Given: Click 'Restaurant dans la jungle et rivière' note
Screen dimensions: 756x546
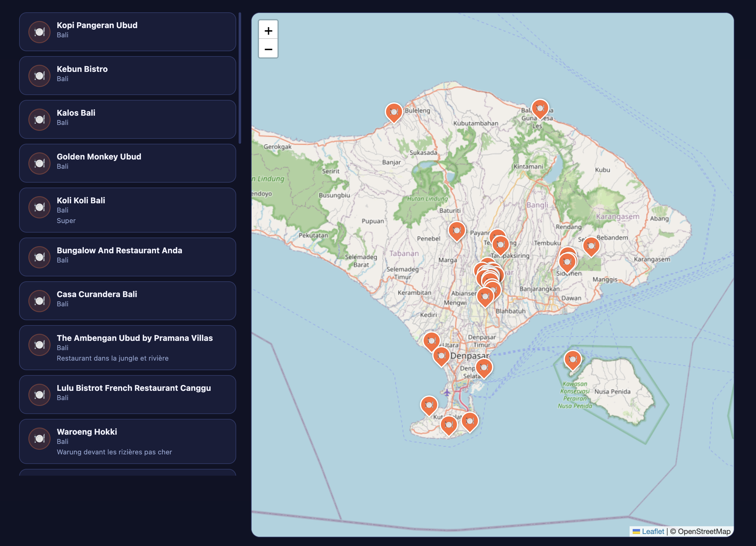Looking at the screenshot, I should [113, 358].
